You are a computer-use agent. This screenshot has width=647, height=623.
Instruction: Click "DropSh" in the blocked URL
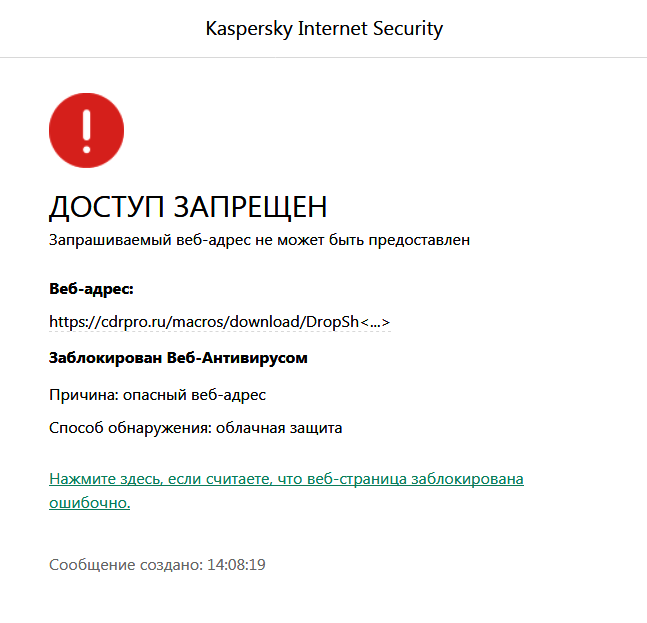coord(332,322)
